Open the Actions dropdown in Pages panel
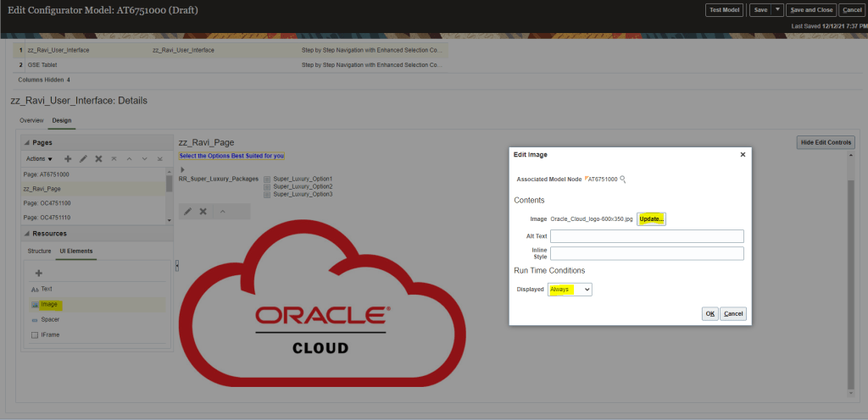The height and width of the screenshot is (420, 868). pos(39,158)
